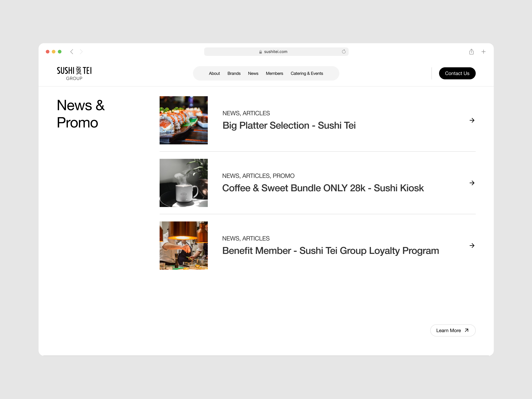Open the sushi platter thumbnail image
This screenshot has width=532, height=399.
tap(184, 120)
